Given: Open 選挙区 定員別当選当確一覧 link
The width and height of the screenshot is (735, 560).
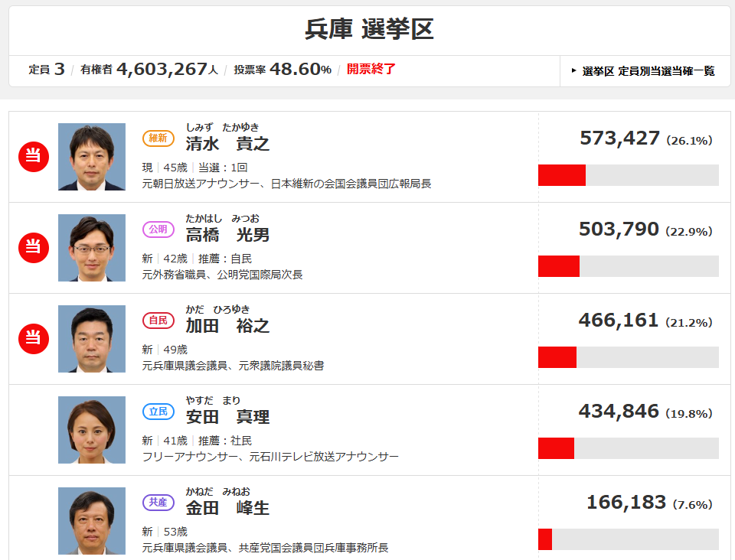Looking at the screenshot, I should (x=648, y=71).
